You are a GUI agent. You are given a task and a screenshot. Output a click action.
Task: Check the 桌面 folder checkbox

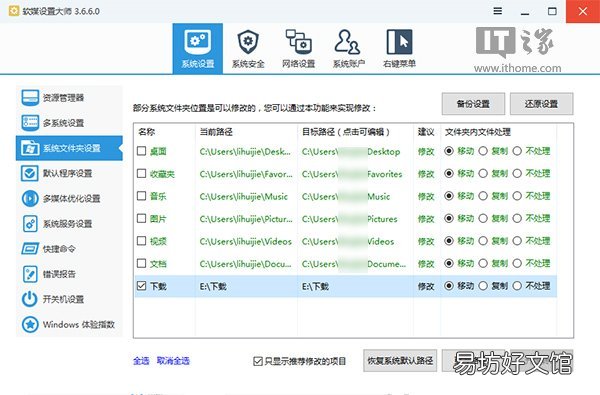coord(142,151)
